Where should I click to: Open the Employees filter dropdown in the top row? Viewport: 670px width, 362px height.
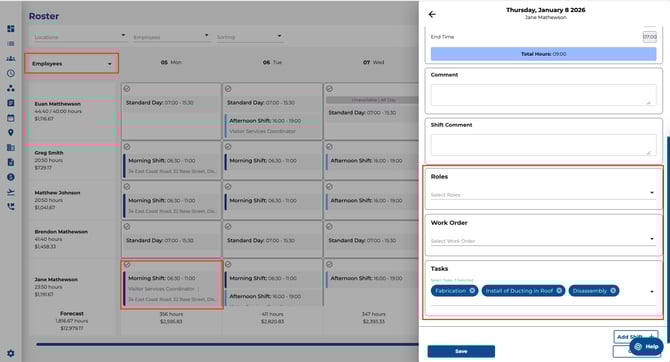point(171,37)
